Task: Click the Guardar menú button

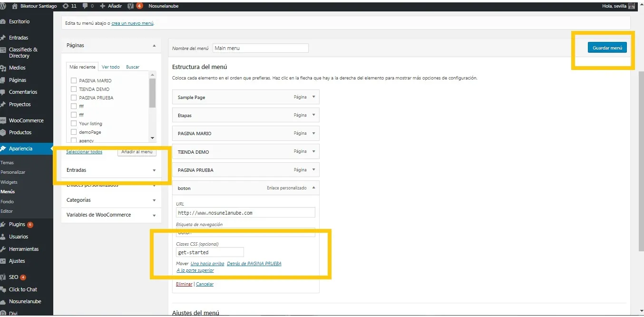Action: coord(607,48)
